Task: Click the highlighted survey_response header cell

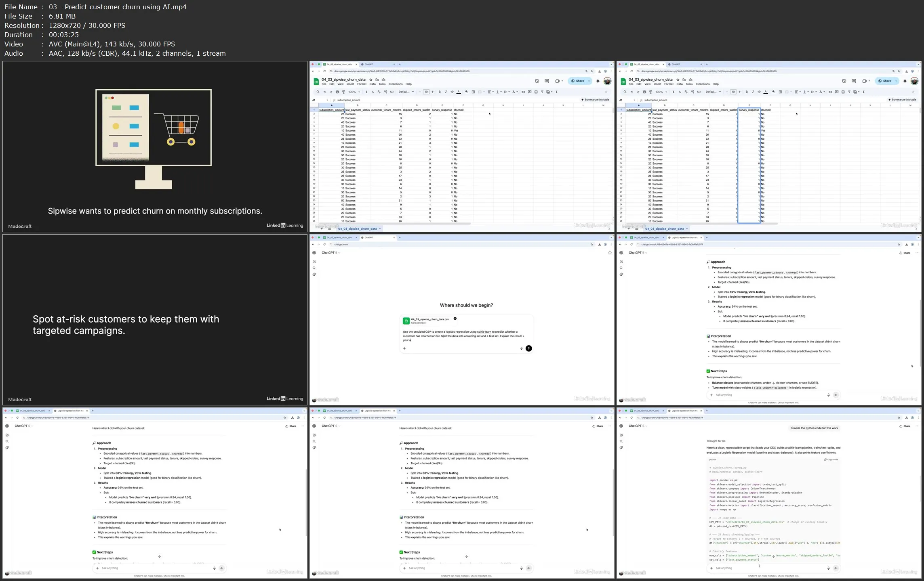Action: pos(749,110)
